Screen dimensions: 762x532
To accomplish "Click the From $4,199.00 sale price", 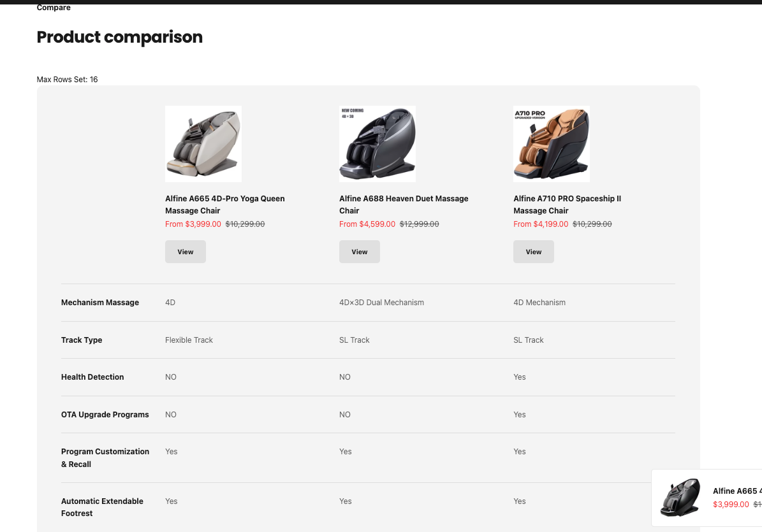I will click(541, 224).
